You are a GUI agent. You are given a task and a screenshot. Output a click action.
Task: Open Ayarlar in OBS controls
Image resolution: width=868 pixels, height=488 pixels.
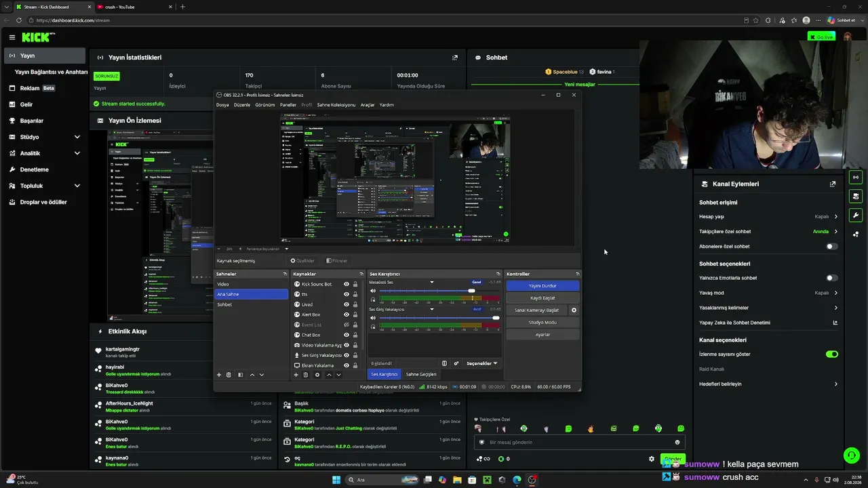pos(542,335)
